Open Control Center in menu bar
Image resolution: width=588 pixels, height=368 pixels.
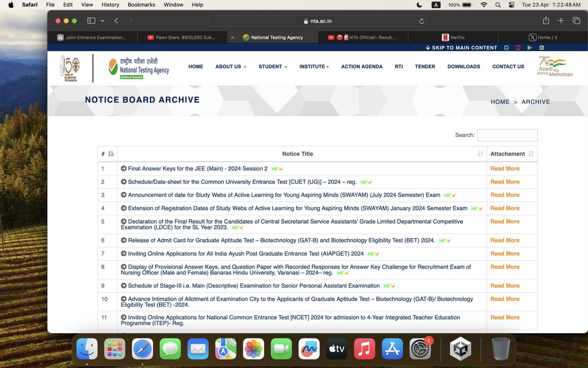[511, 4]
